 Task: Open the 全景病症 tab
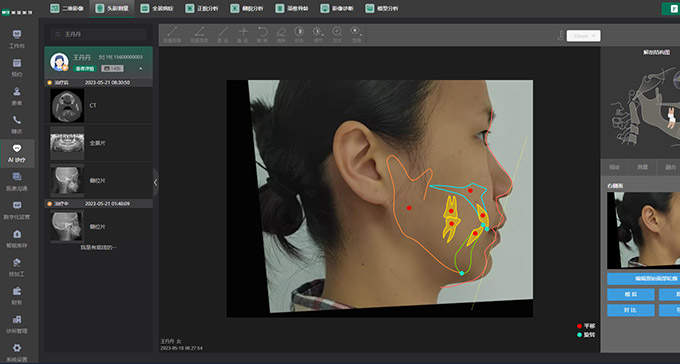click(x=157, y=8)
